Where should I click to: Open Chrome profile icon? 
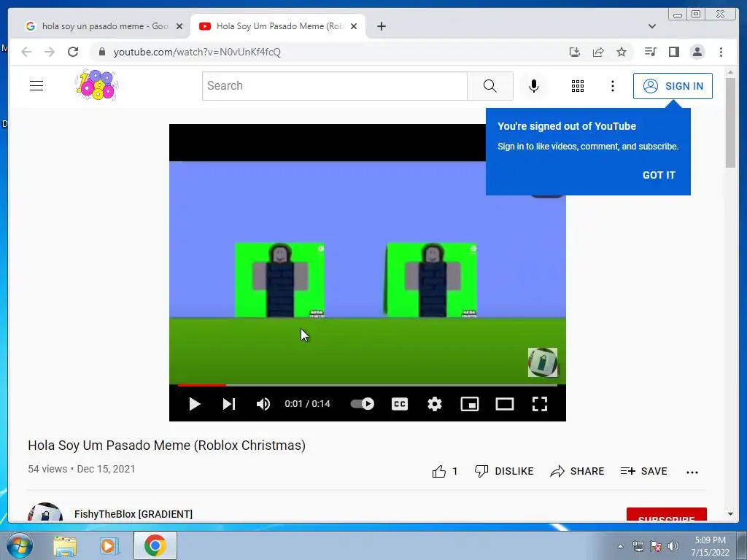click(697, 52)
